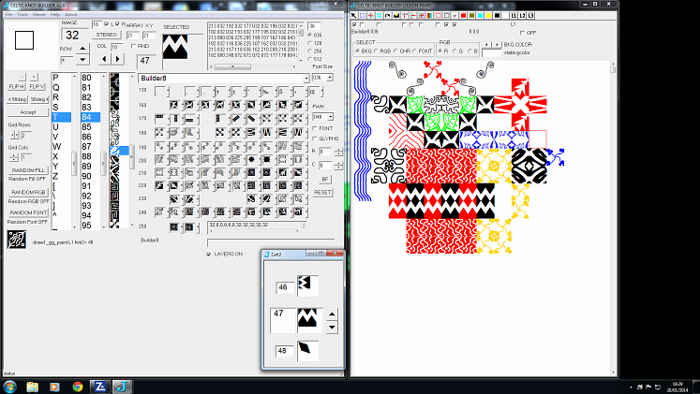Image resolution: width=700 pixels, height=394 pixels.
Task: Click the FLIP H button
Action: [17, 87]
